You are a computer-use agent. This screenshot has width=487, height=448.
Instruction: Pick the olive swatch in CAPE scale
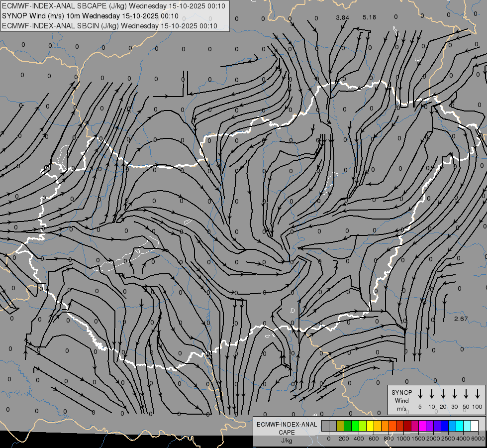click(x=340, y=426)
